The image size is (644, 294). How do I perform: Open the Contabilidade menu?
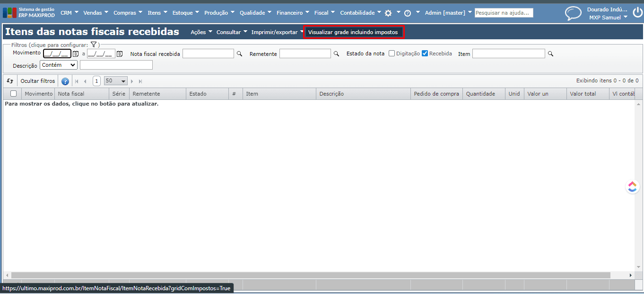point(361,13)
